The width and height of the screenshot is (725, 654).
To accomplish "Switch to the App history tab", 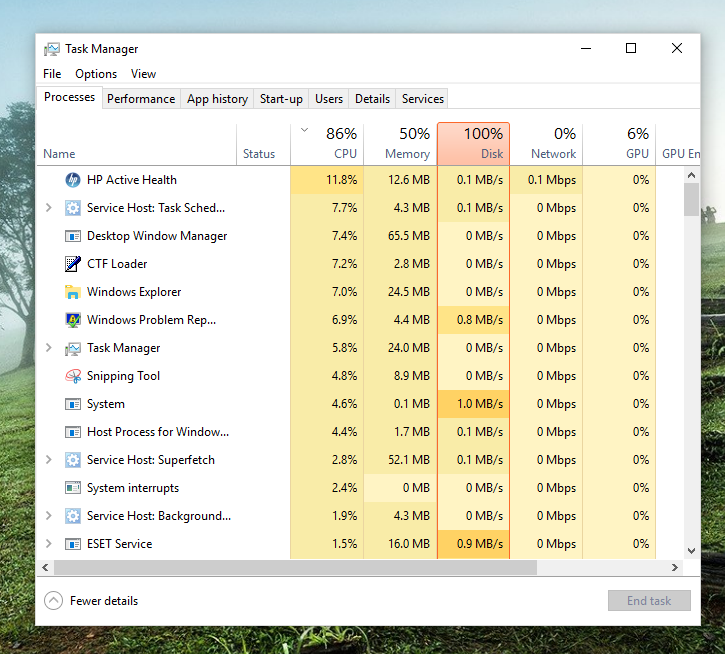I will click(x=217, y=99).
